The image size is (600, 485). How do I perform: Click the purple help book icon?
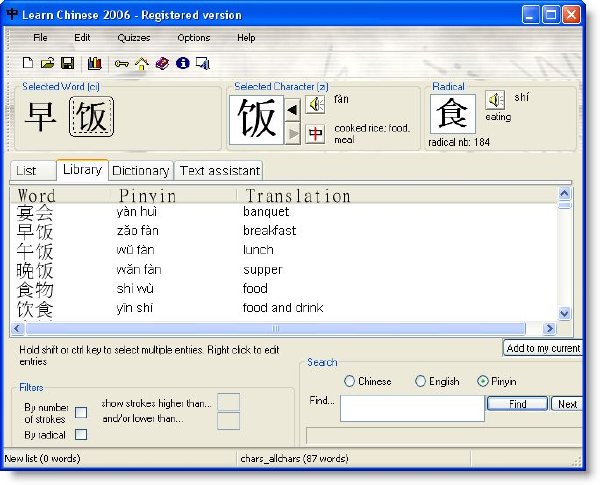click(162, 63)
